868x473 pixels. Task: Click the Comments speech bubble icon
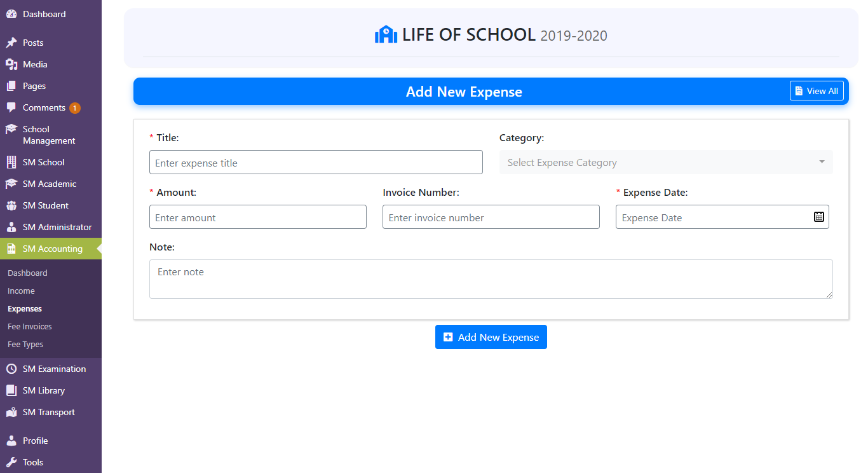pyautogui.click(x=11, y=107)
